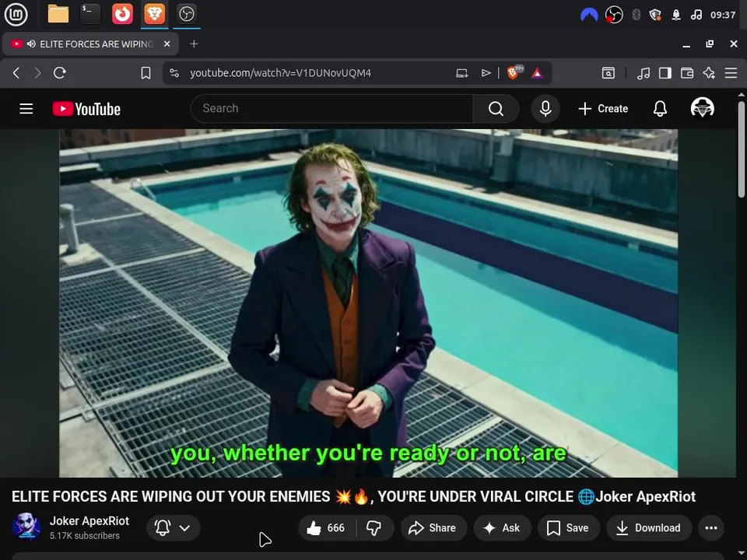Open the Brave Wallet
747x560 pixels.
[687, 73]
